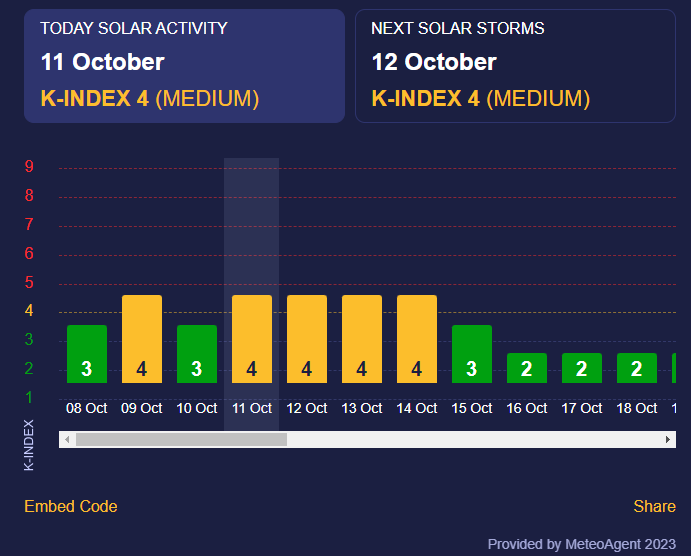Click the MeteoAgent 2023 provider credit
The width and height of the screenshot is (691, 556).
pos(582,544)
